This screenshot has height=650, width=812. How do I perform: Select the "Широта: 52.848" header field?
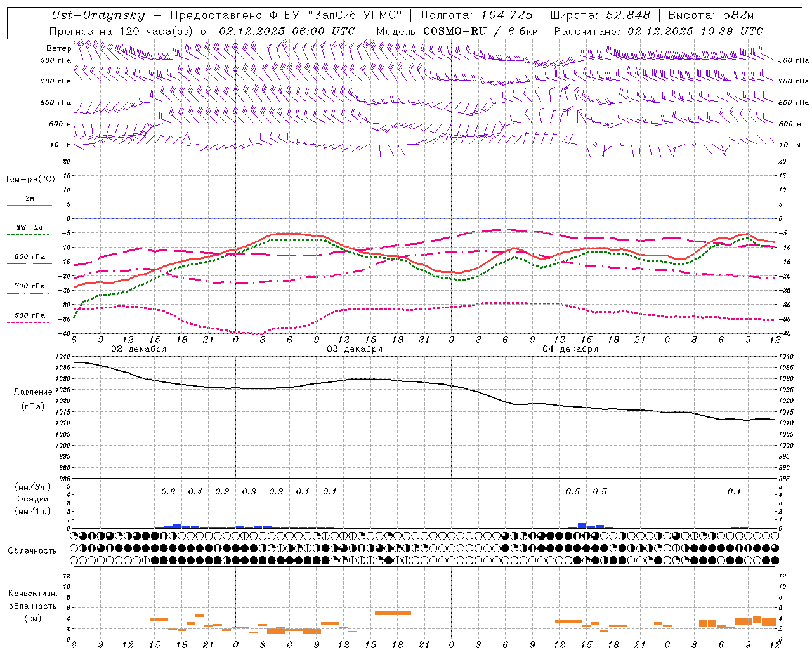click(x=601, y=15)
